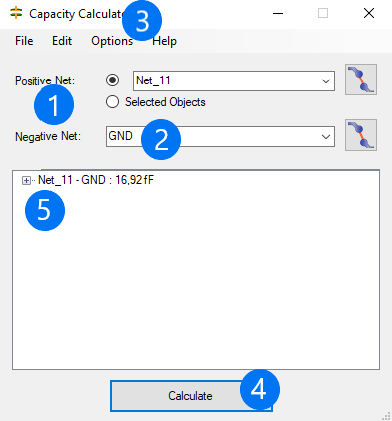Viewport: 392px width, 421px height.
Task: Open the Negative Net dropdown arrow
Action: (326, 136)
